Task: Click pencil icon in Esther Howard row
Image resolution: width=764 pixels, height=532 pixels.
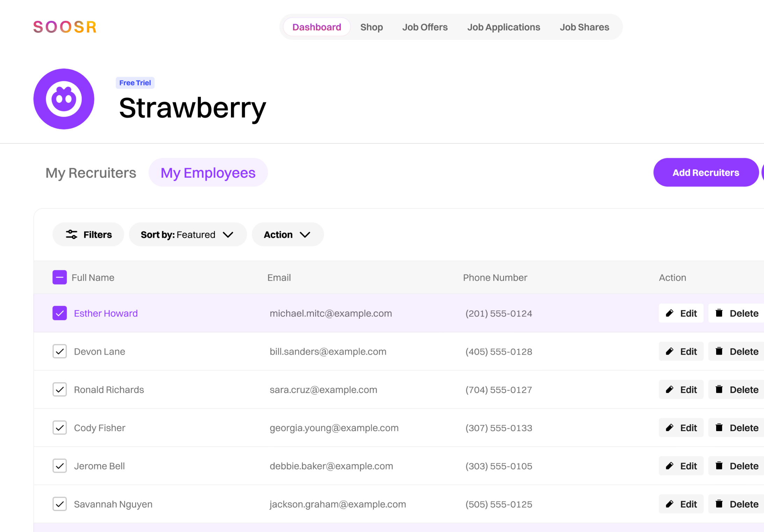Action: pyautogui.click(x=669, y=313)
